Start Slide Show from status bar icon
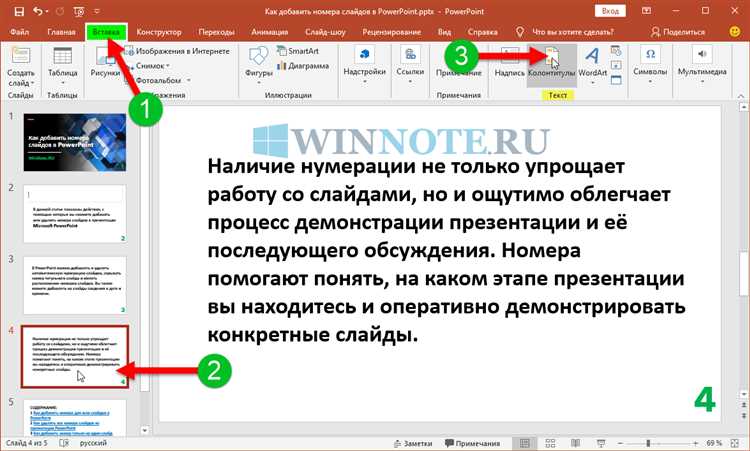 601,443
